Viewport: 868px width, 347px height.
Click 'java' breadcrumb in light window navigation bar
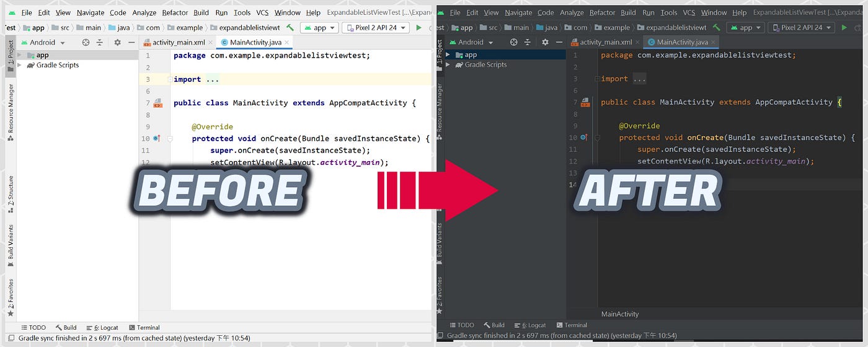pyautogui.click(x=118, y=27)
